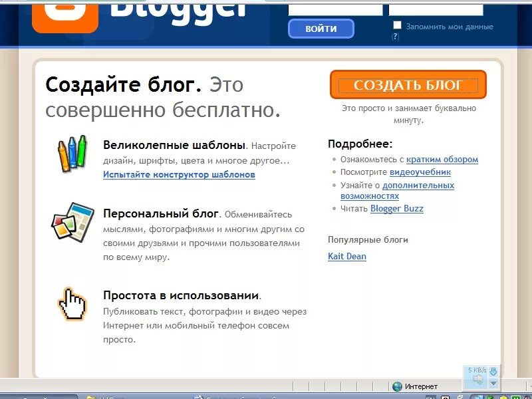
Task: Tick the Запомнить мои данные checkbox
Action: (x=397, y=25)
